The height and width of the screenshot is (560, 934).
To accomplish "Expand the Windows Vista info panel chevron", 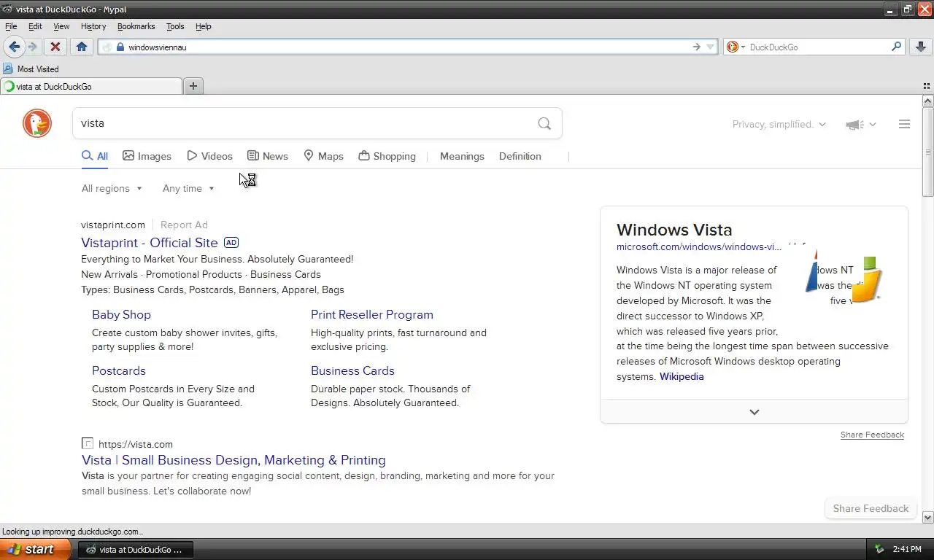I will tap(754, 412).
